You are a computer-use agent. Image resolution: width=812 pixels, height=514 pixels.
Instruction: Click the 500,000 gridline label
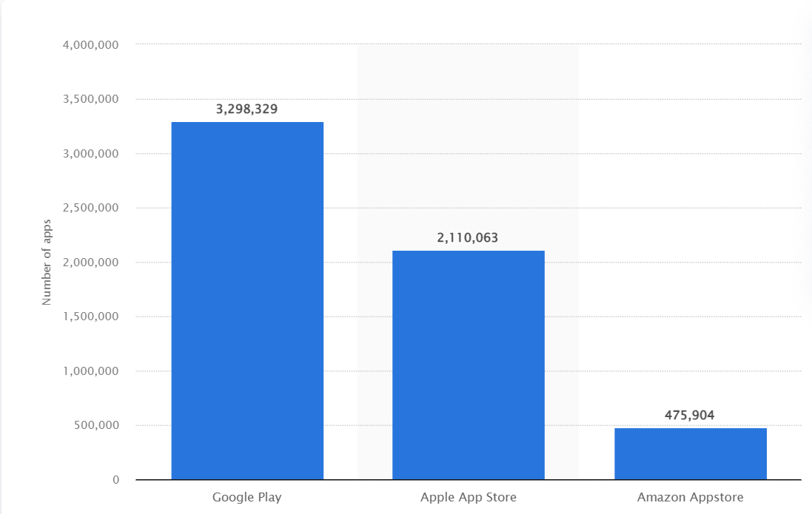pyautogui.click(x=98, y=425)
